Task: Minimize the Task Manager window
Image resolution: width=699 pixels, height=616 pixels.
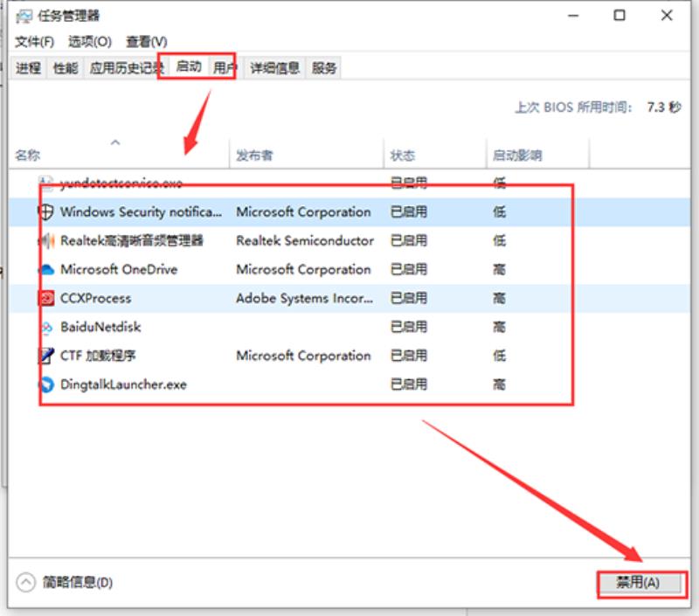Action: coord(573,16)
